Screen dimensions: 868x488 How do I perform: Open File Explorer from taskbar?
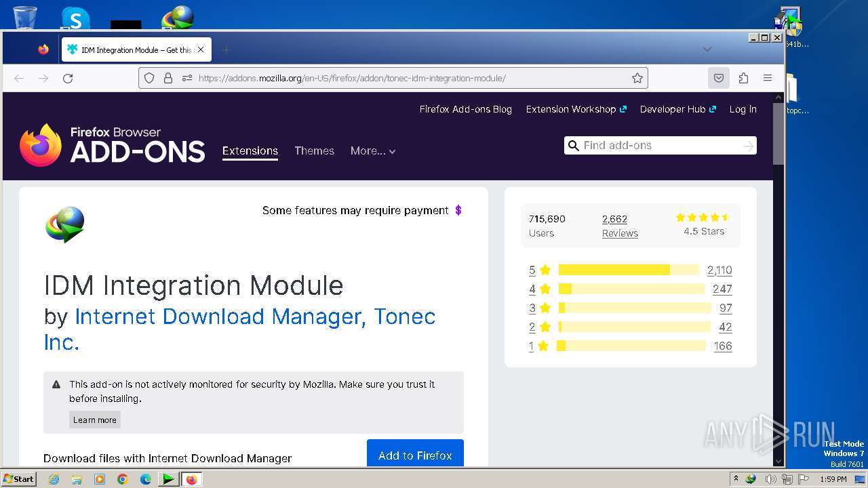pos(77,479)
